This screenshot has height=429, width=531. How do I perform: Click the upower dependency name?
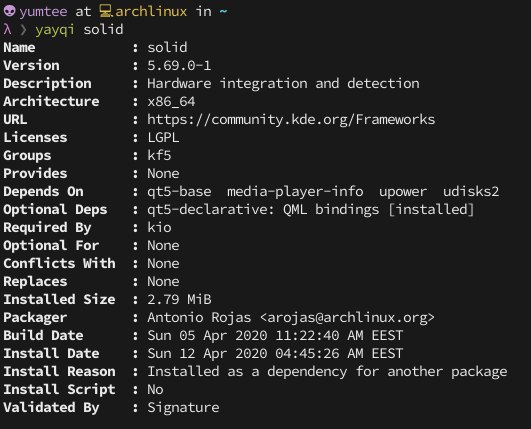403,192
